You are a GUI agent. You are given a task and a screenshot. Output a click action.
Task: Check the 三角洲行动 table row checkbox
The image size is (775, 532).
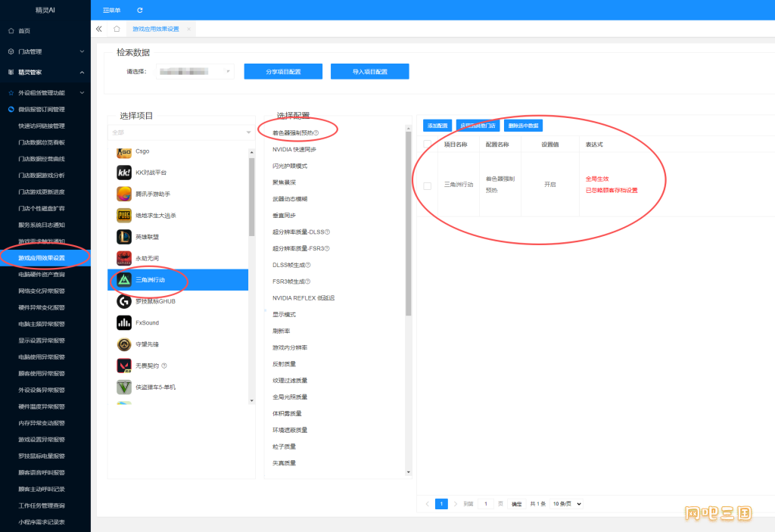[x=428, y=185]
